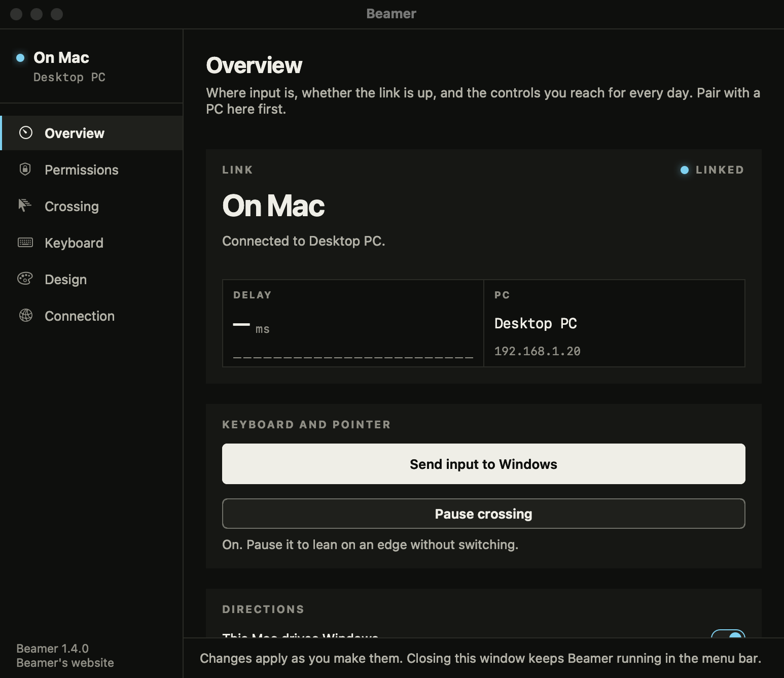
Task: Click the "KEYBOARD AND POINTER" section label
Action: point(306,425)
